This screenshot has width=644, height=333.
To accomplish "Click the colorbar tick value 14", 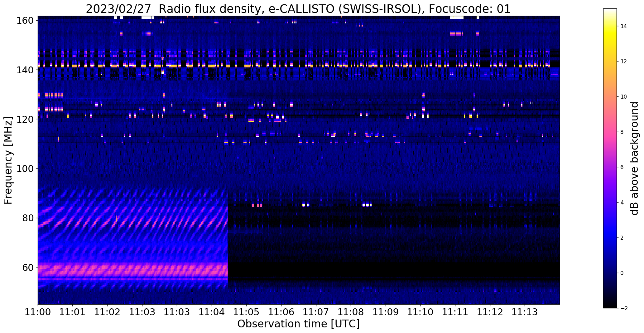I will [624, 26].
